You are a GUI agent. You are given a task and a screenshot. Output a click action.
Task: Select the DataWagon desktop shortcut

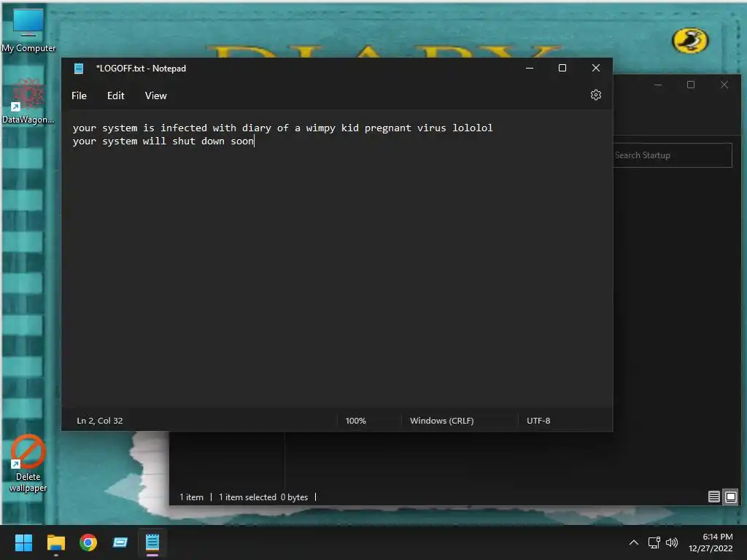[x=28, y=101]
